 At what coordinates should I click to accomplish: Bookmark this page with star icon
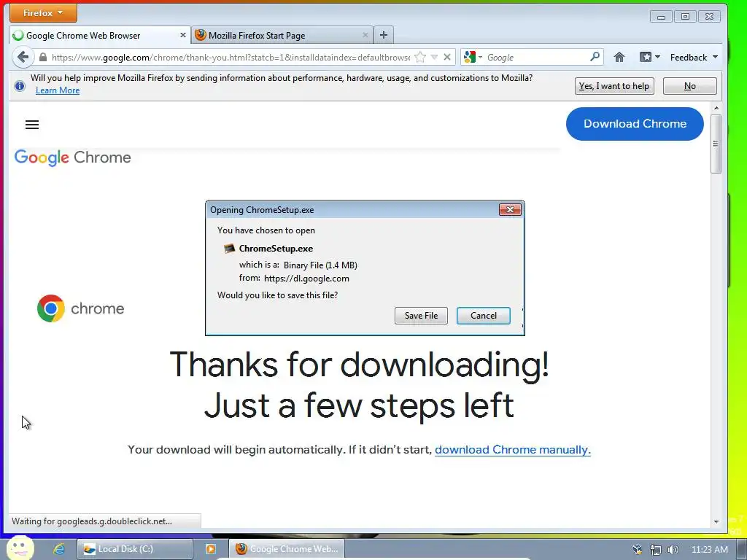click(x=419, y=57)
